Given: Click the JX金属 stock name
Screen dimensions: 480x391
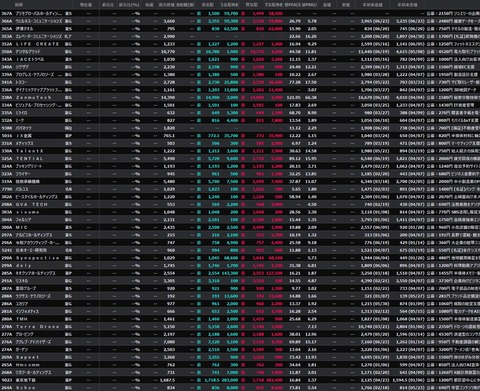Looking at the screenshot, I should (x=24, y=136).
